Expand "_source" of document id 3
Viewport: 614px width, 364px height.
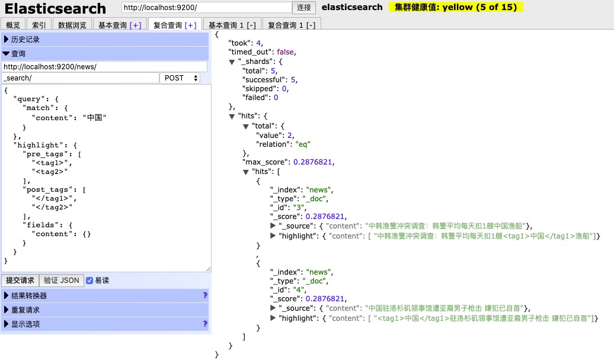(273, 226)
